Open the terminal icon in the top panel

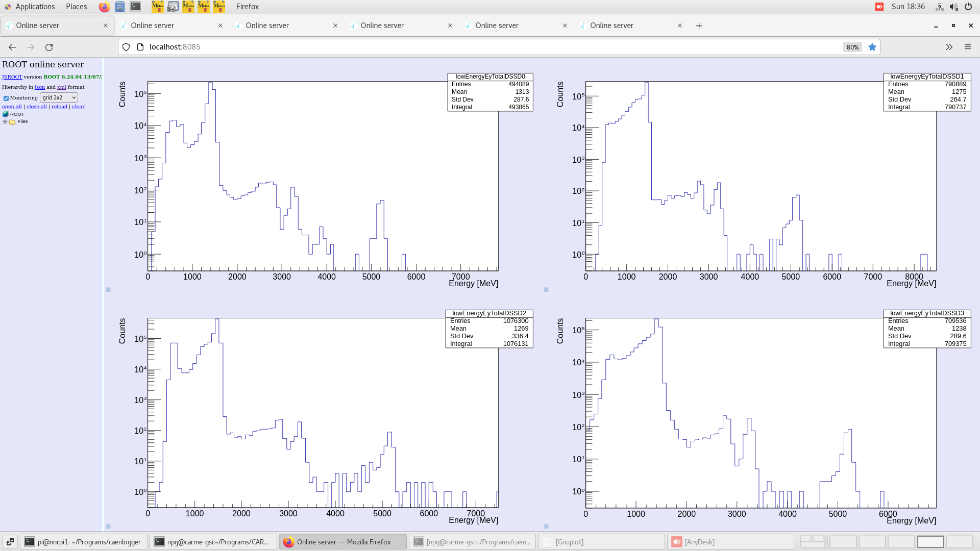click(x=135, y=7)
